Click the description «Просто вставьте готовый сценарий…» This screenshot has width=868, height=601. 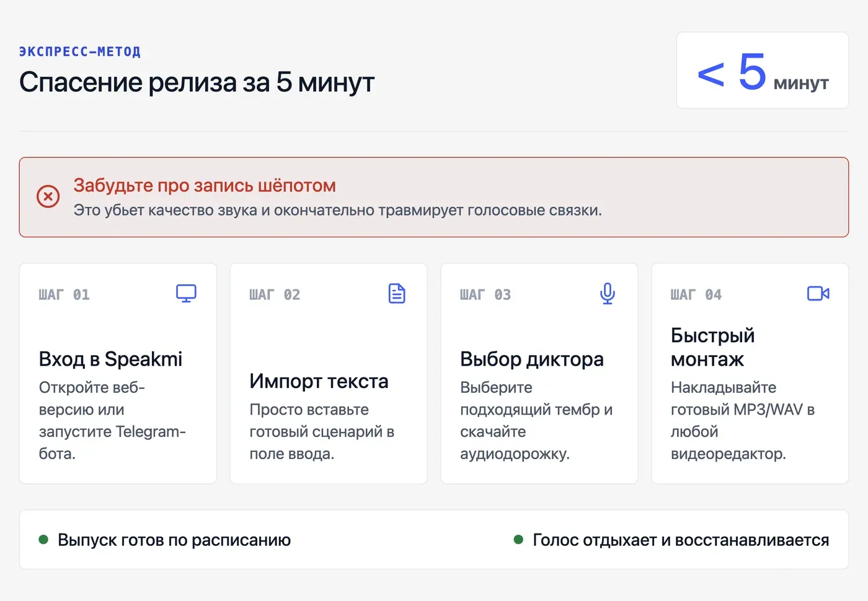click(x=322, y=431)
